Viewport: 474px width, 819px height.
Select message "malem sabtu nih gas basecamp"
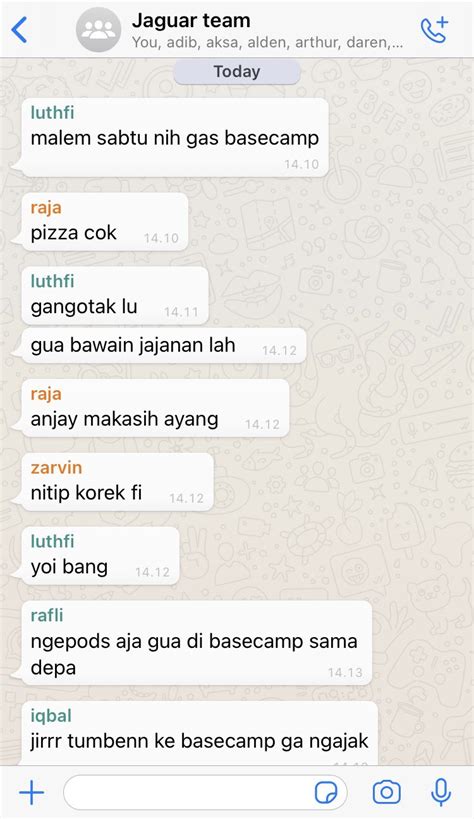(x=175, y=137)
